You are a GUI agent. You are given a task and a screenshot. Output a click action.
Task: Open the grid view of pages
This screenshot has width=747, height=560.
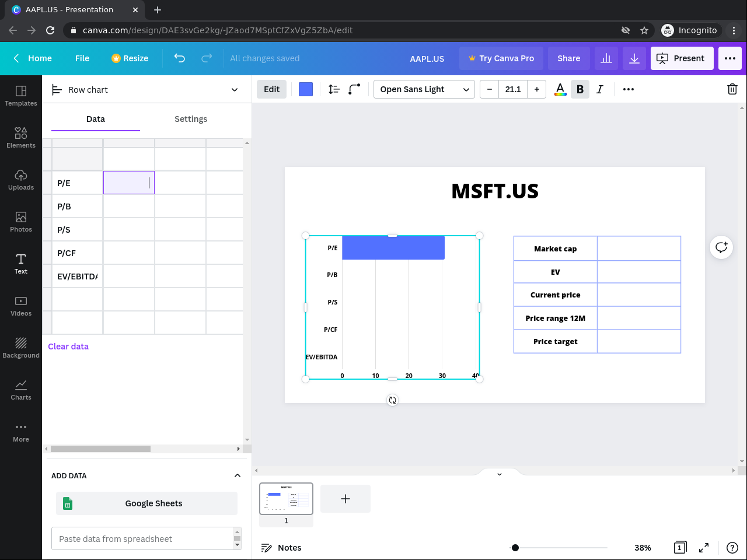(x=680, y=548)
